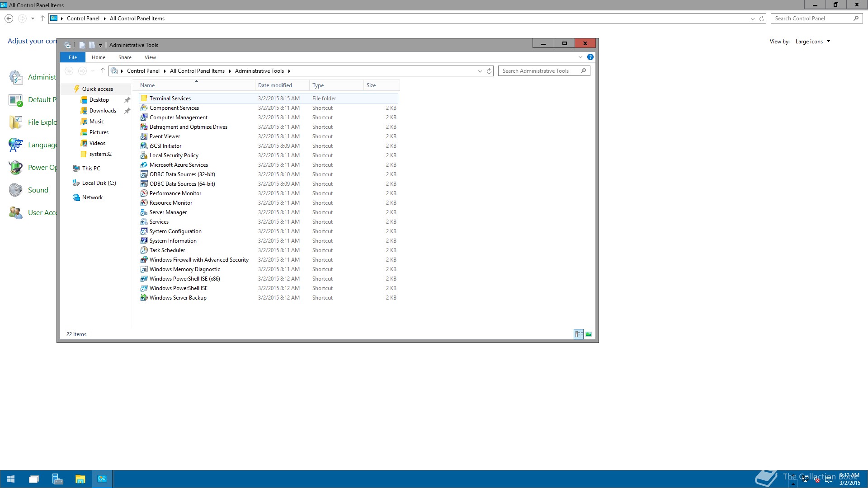Select the Services gear icon

click(144, 222)
